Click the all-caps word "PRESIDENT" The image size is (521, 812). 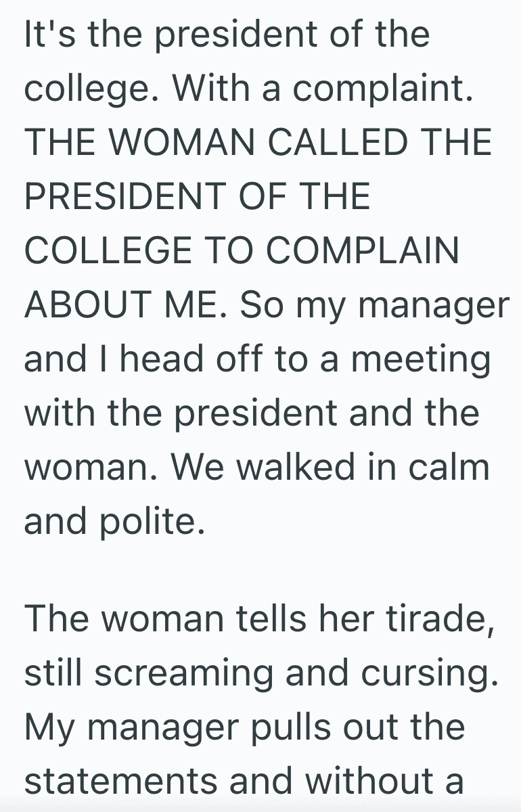click(120, 197)
